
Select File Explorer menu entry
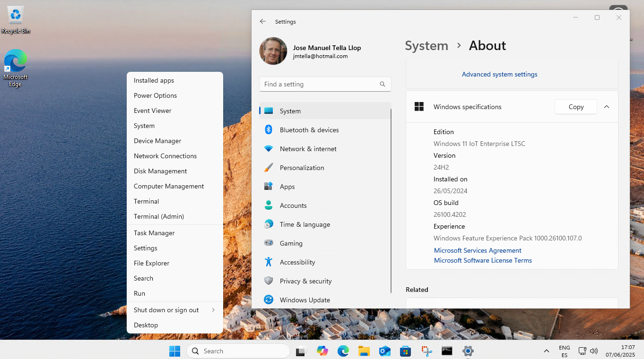click(x=174, y=263)
